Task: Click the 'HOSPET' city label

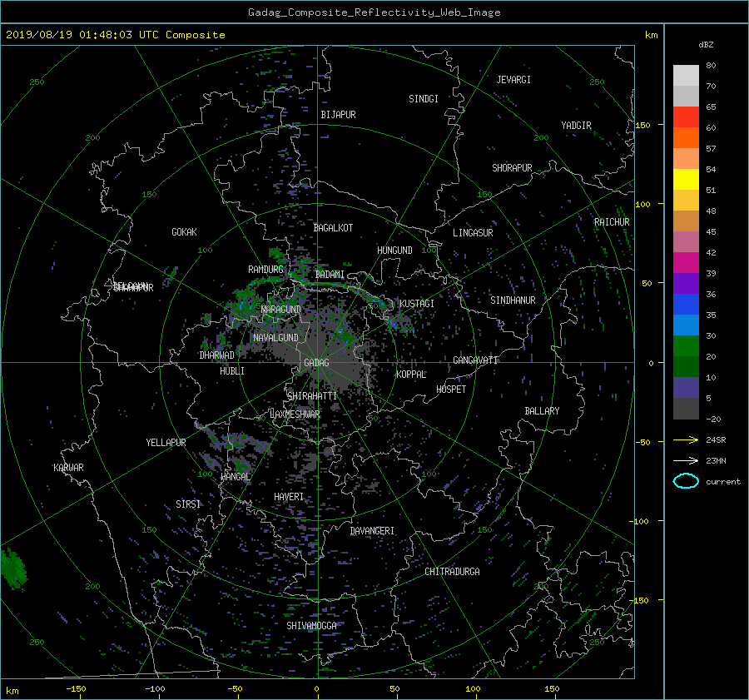Action: pyautogui.click(x=451, y=390)
